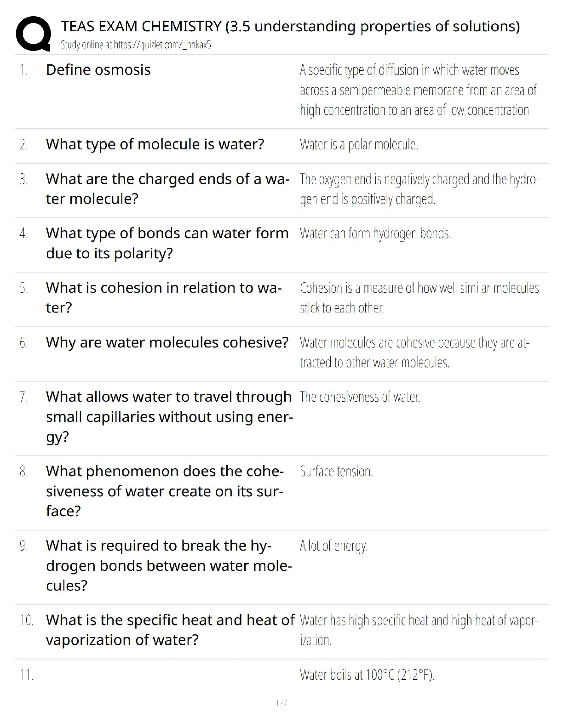563x728 pixels.
Task: Select the 'Define osmosis' term
Action: point(98,70)
